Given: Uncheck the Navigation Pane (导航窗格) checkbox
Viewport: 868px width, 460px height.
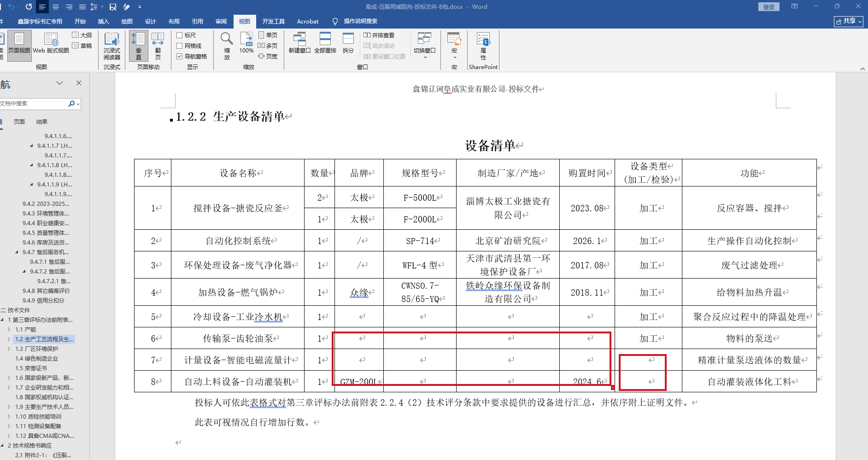Looking at the screenshot, I should [180, 56].
